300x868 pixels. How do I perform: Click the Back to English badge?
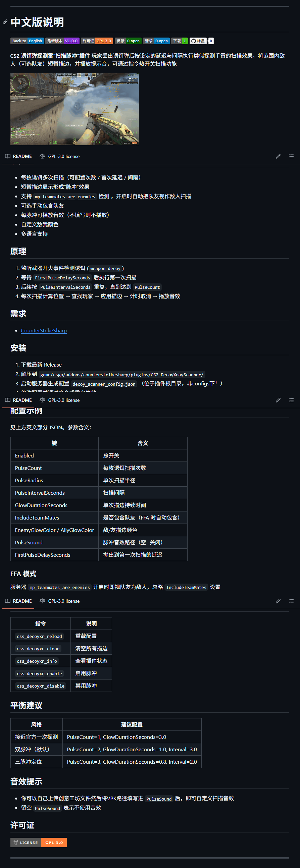tap(27, 41)
